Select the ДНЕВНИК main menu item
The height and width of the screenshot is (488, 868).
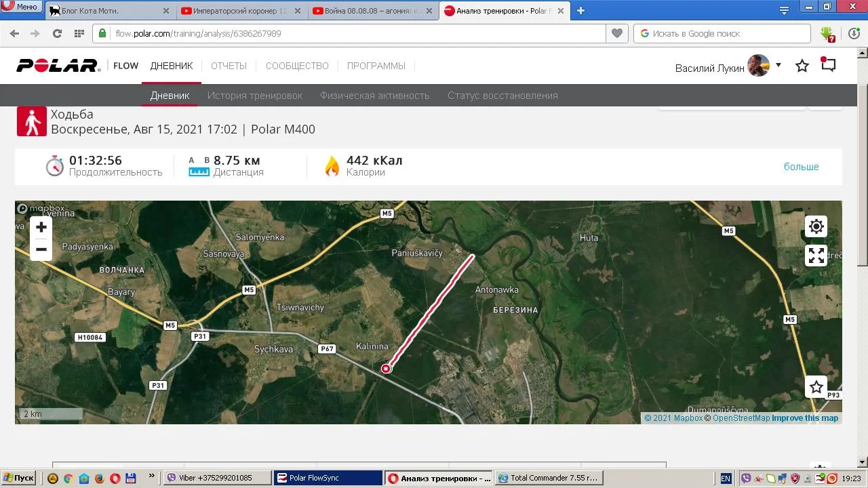tap(172, 66)
